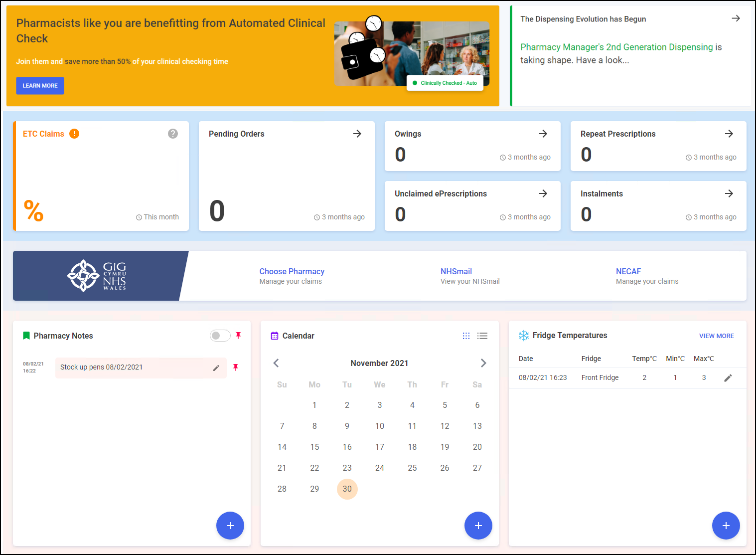The image size is (756, 555).
Task: Click the Min°C column header
Action: tap(675, 359)
